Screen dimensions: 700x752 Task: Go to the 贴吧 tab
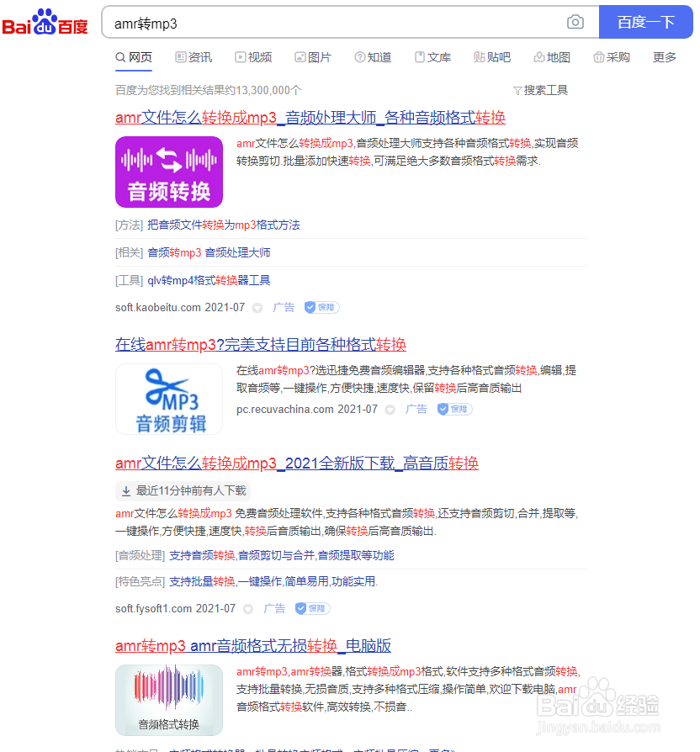point(492,57)
